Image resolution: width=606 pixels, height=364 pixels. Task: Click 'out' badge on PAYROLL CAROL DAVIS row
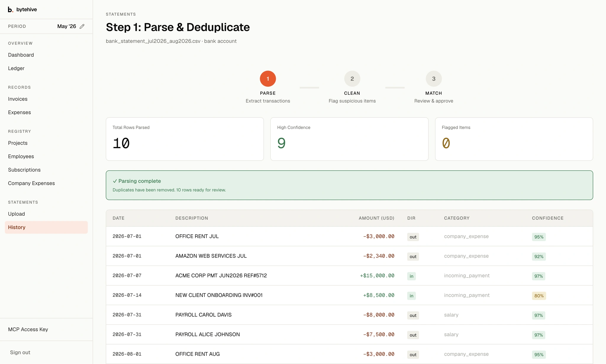point(413,316)
